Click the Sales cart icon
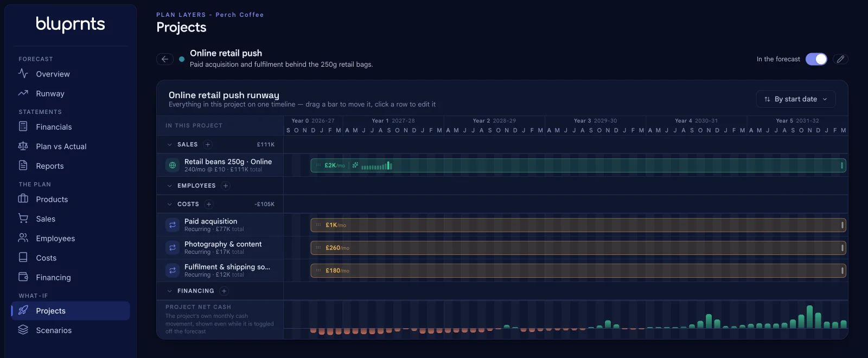Screen dimensions: 868x358 tap(23, 218)
